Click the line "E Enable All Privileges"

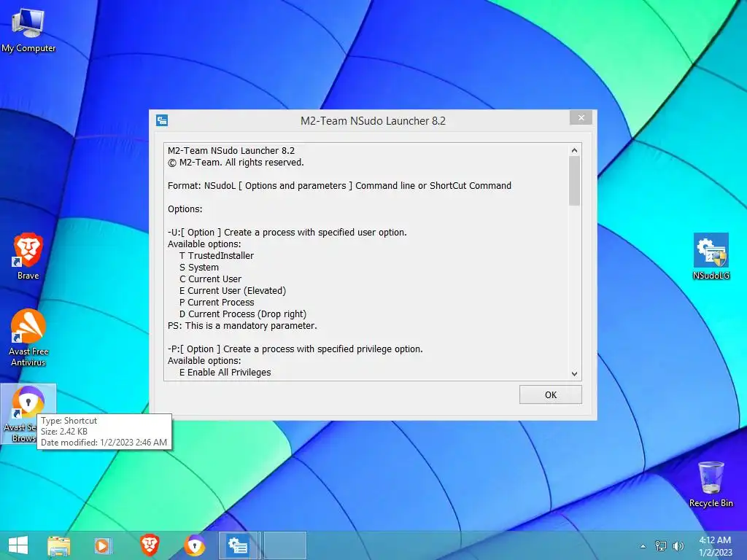point(225,373)
